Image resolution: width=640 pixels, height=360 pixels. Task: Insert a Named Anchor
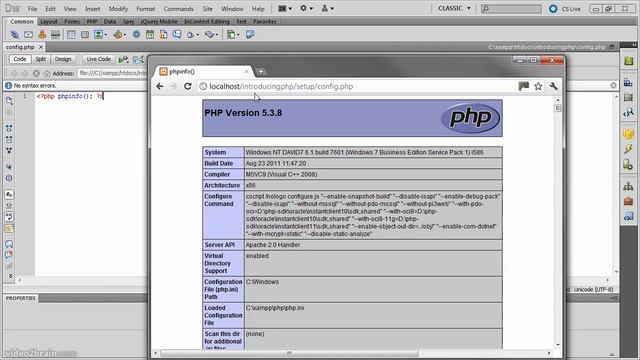[42, 35]
